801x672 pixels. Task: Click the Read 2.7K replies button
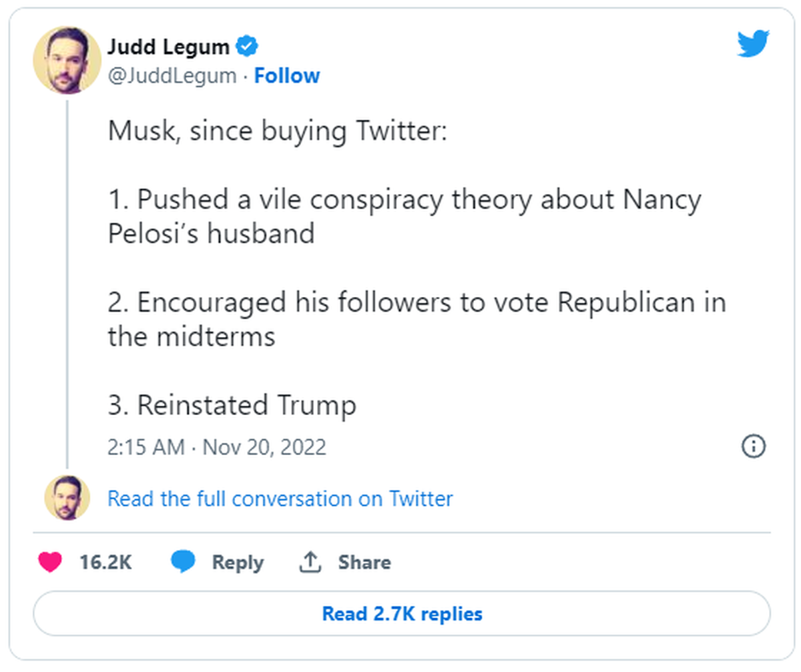coord(402,613)
